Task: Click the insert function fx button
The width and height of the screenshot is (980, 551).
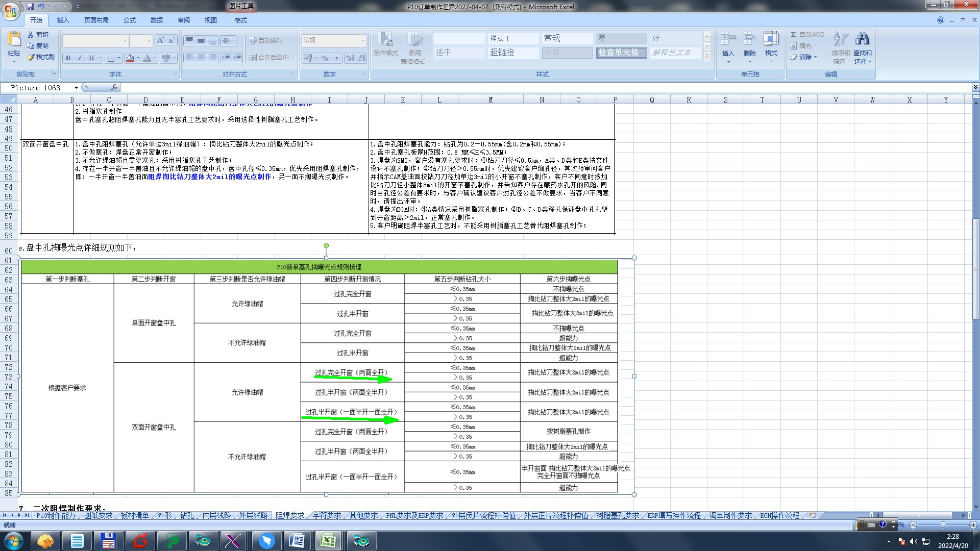Action: pyautogui.click(x=114, y=88)
